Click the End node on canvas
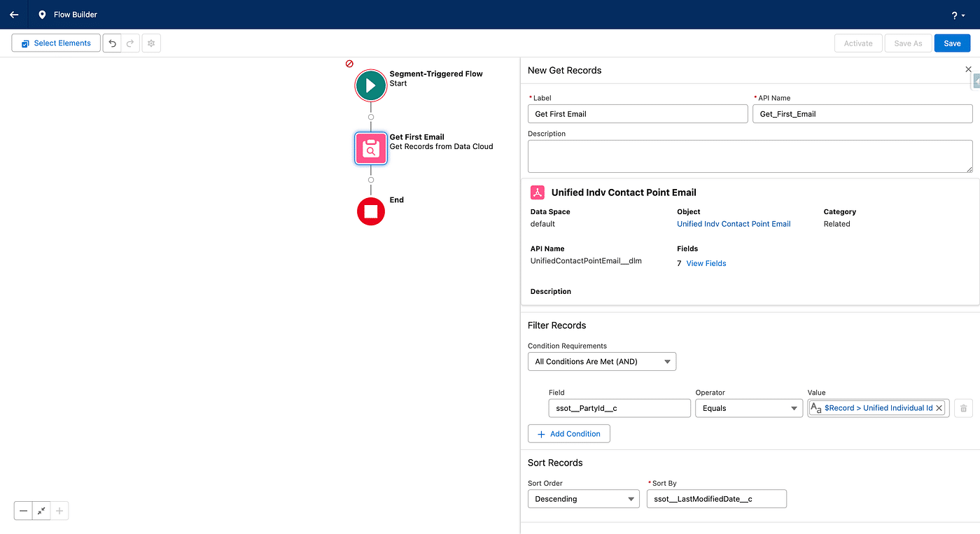The width and height of the screenshot is (980, 534). point(370,211)
